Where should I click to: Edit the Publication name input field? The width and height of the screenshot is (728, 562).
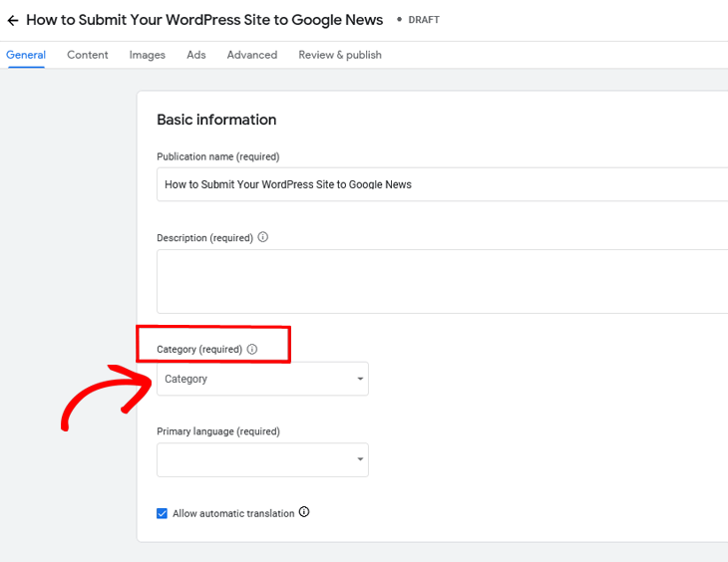pyautogui.click(x=443, y=184)
